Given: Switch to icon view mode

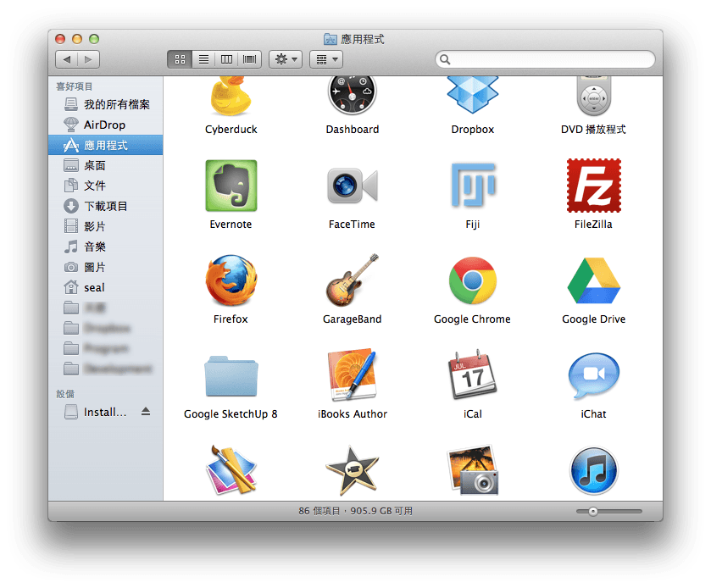Looking at the screenshot, I should coord(180,59).
